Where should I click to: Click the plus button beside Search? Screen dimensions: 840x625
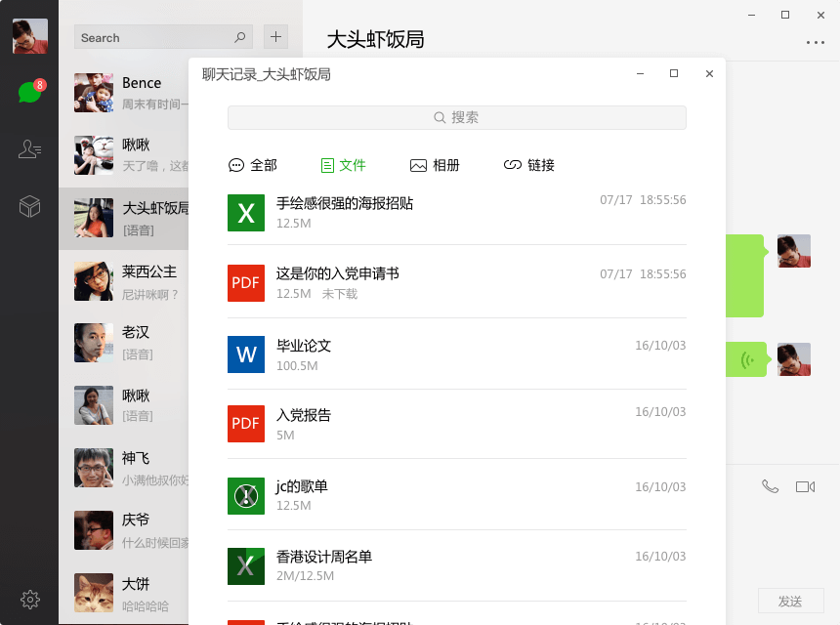pos(275,37)
